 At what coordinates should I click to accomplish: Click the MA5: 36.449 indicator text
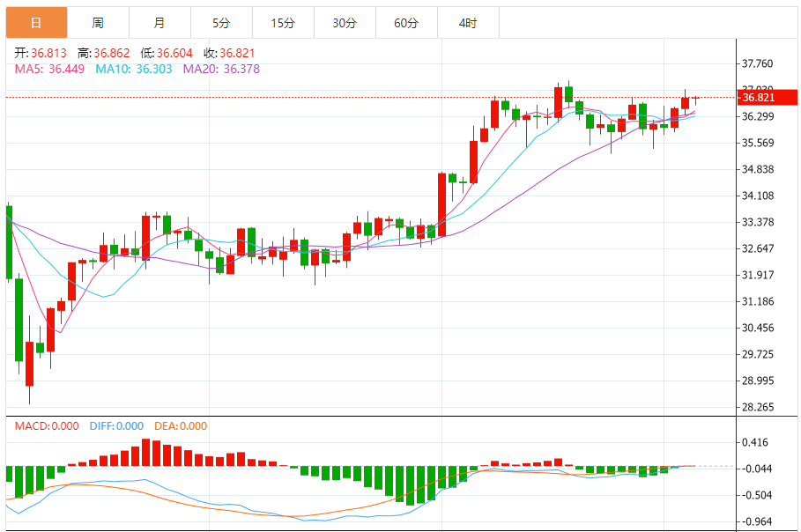pos(49,69)
